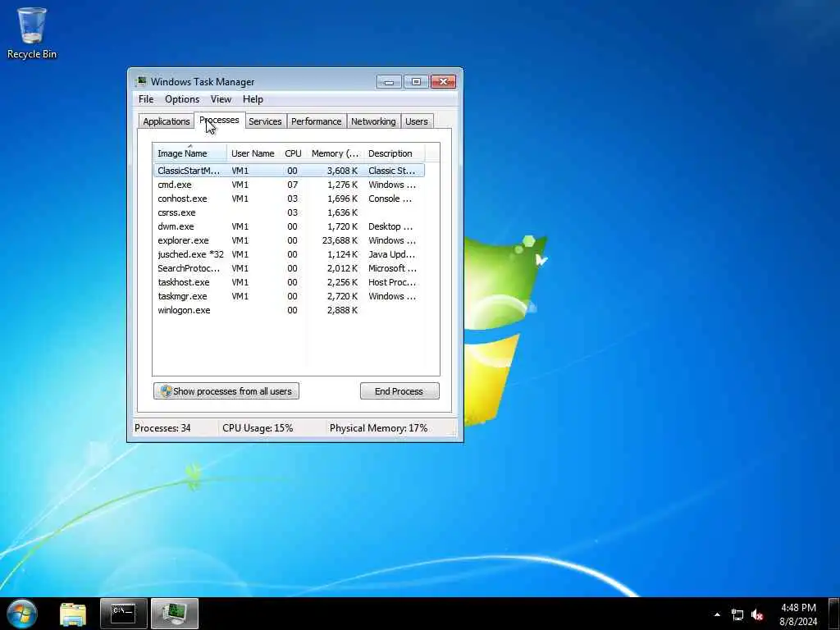
Task: Select the Processes tab
Action: [x=220, y=120]
